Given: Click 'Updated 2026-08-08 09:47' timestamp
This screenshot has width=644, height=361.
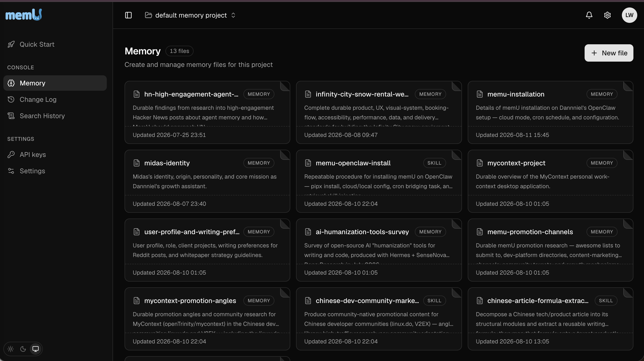Looking at the screenshot, I should 341,135.
